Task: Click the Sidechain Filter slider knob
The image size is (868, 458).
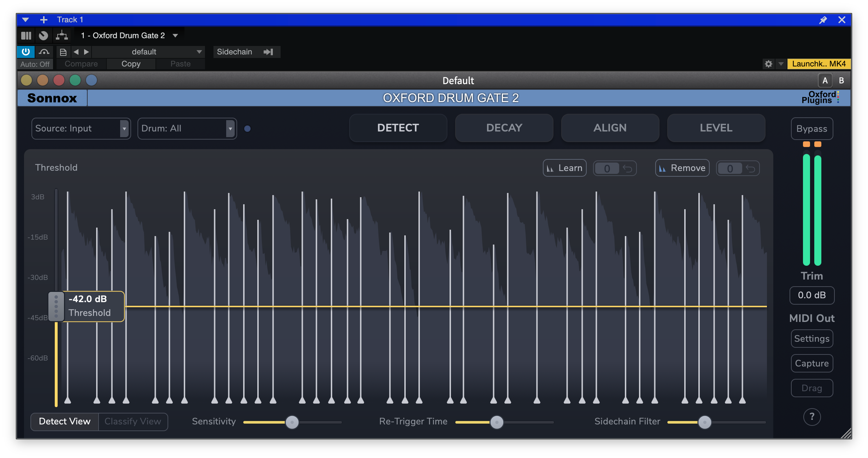Action: (x=705, y=422)
